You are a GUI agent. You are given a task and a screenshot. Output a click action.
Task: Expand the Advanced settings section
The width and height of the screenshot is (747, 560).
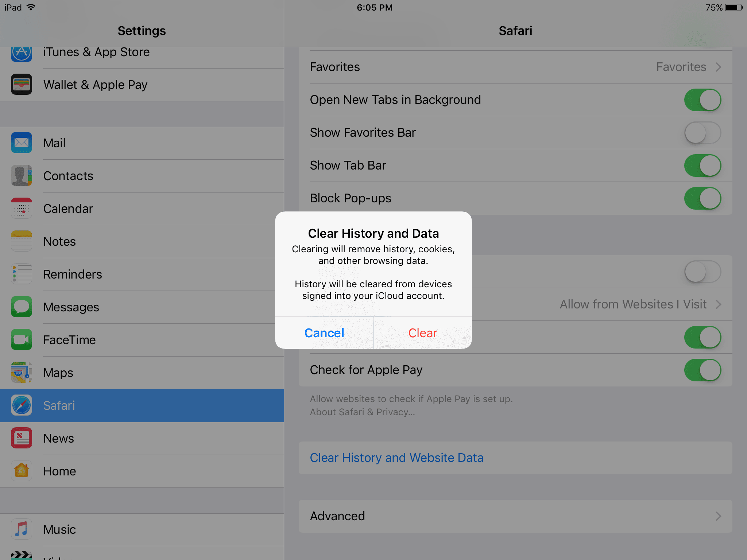(x=515, y=516)
